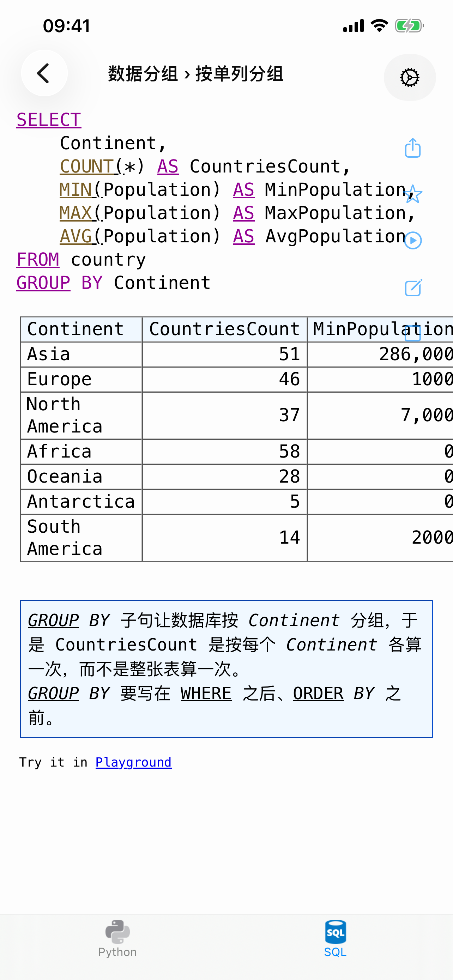Viewport: 453px width, 980px height.
Task: Tap the page title 数据分组 › 按单列分组
Action: click(196, 73)
